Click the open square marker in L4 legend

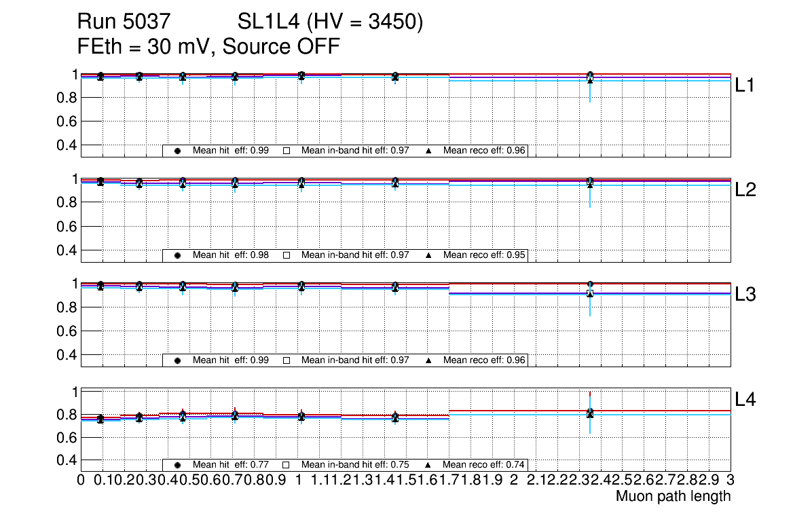point(287,465)
